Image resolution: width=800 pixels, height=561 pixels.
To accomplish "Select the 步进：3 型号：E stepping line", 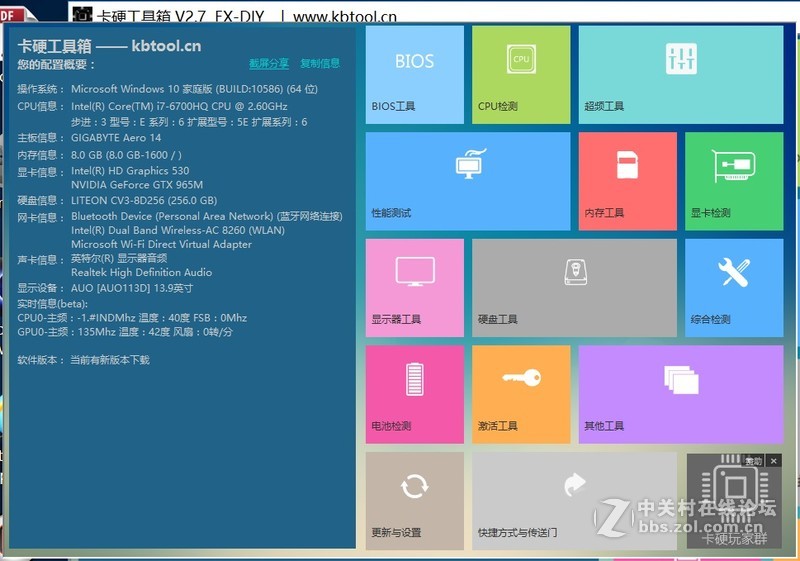I will [x=189, y=122].
